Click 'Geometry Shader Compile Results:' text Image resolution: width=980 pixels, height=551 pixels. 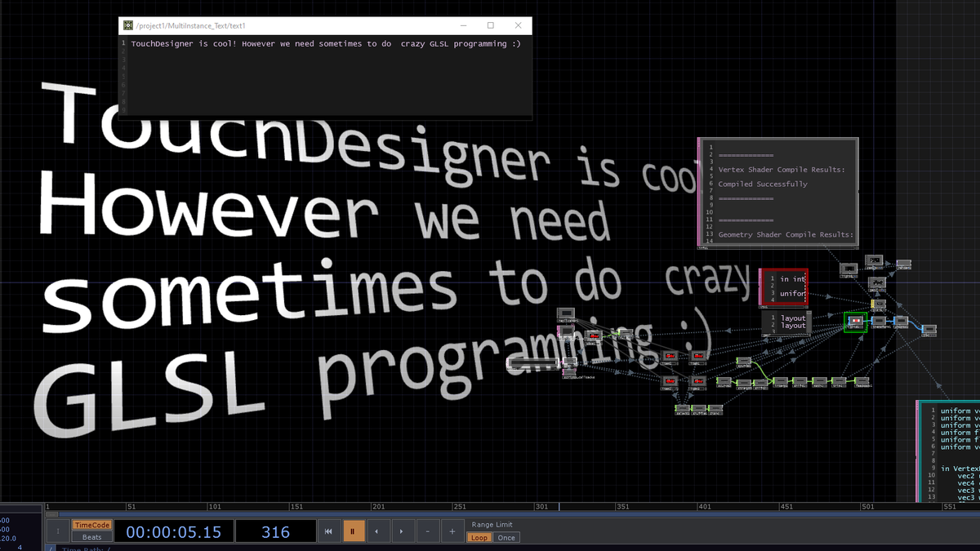tap(786, 234)
